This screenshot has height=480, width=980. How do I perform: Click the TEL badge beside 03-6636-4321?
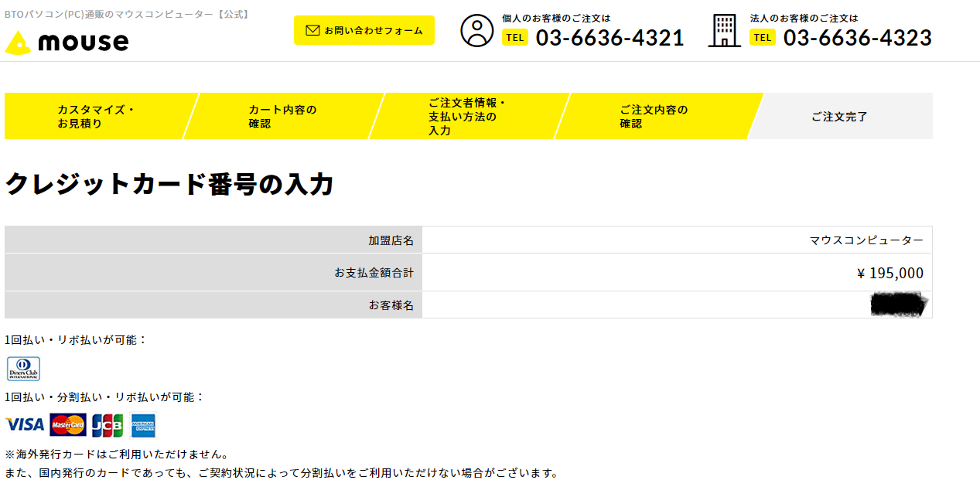(x=515, y=37)
